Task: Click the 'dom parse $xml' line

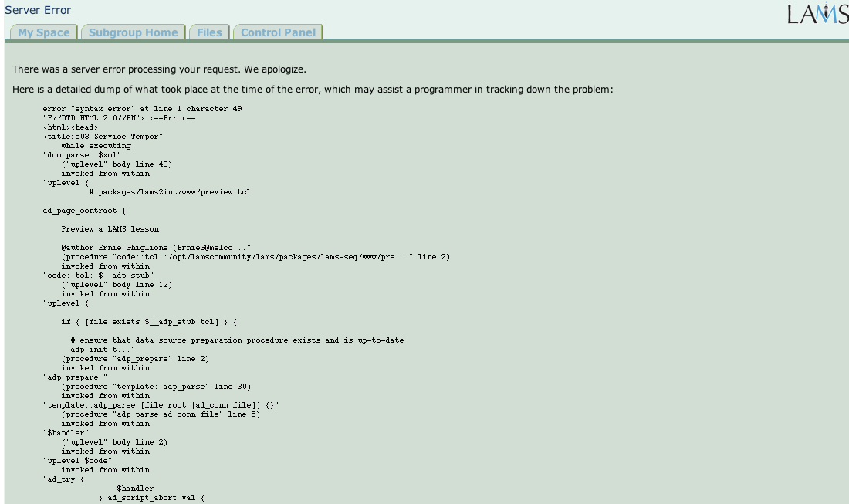Action: [82, 155]
